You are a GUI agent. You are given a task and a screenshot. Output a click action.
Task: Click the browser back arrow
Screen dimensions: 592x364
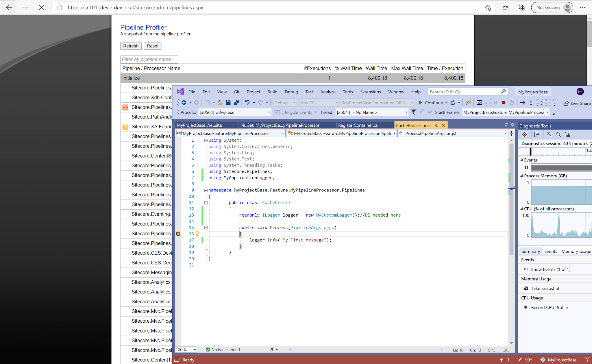coord(9,8)
